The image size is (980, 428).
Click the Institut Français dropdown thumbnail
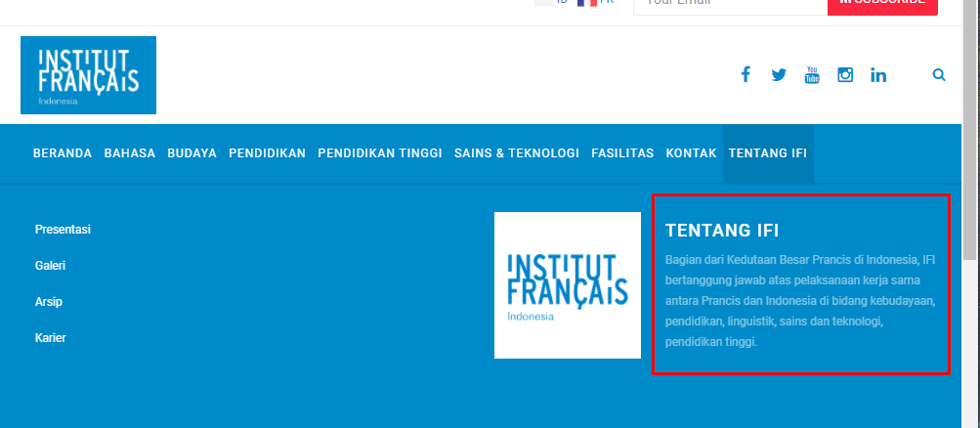(568, 285)
